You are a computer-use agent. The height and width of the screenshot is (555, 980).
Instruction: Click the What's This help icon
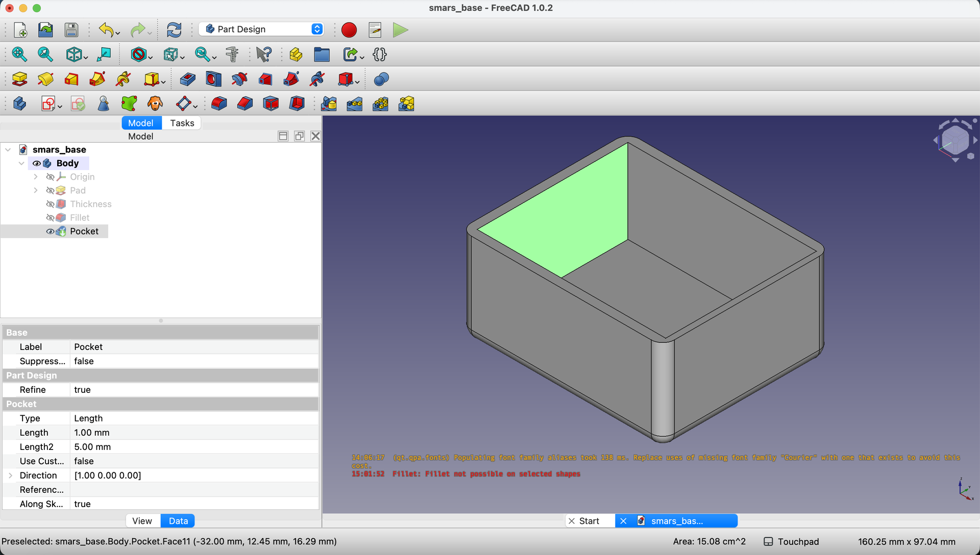point(264,54)
